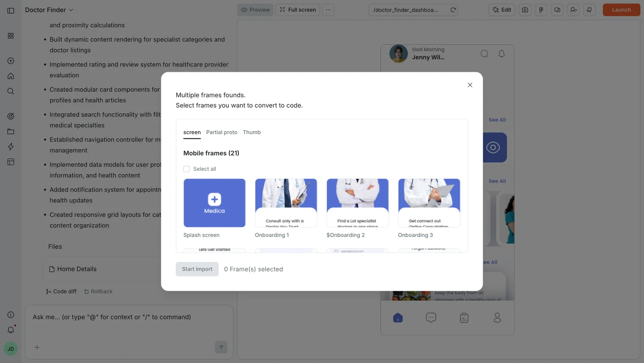Viewport: 644px width, 363px height.
Task: Toggle Preview mode on
Action: (x=255, y=9)
